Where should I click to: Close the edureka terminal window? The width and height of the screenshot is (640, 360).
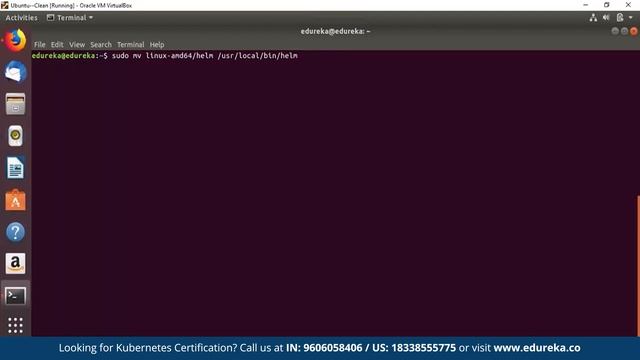pyautogui.click(x=634, y=31)
